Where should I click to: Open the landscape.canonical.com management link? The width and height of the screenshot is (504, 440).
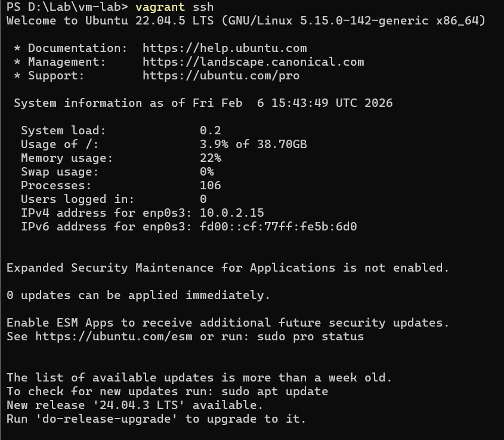(x=253, y=62)
